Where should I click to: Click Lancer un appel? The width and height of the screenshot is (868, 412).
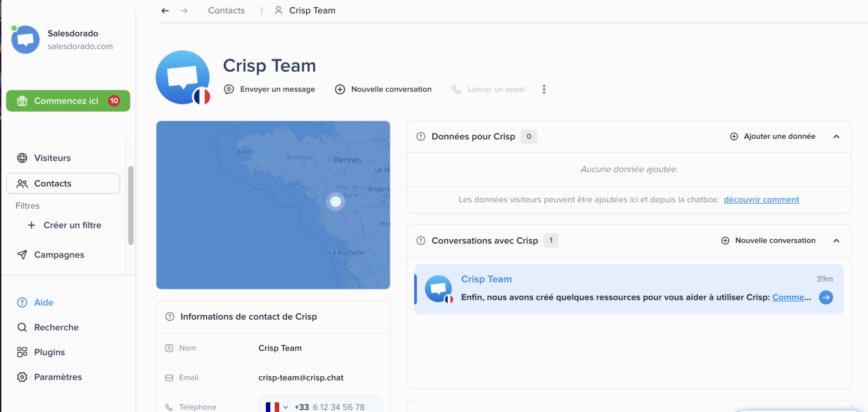(488, 89)
